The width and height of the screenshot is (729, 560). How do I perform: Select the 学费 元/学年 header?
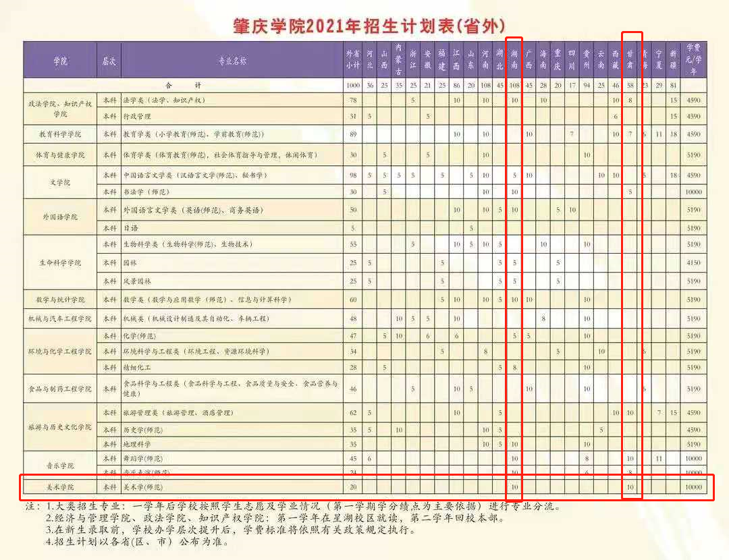(x=692, y=60)
